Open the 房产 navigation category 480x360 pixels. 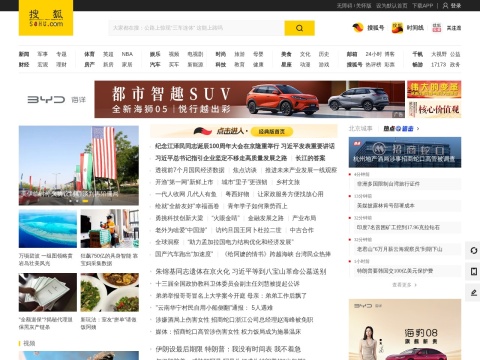coord(89,64)
